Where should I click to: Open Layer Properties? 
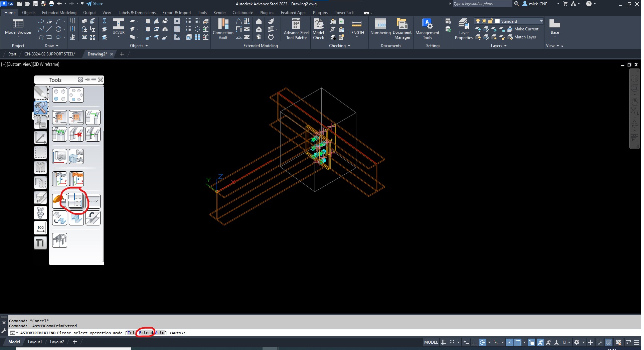coord(463,28)
